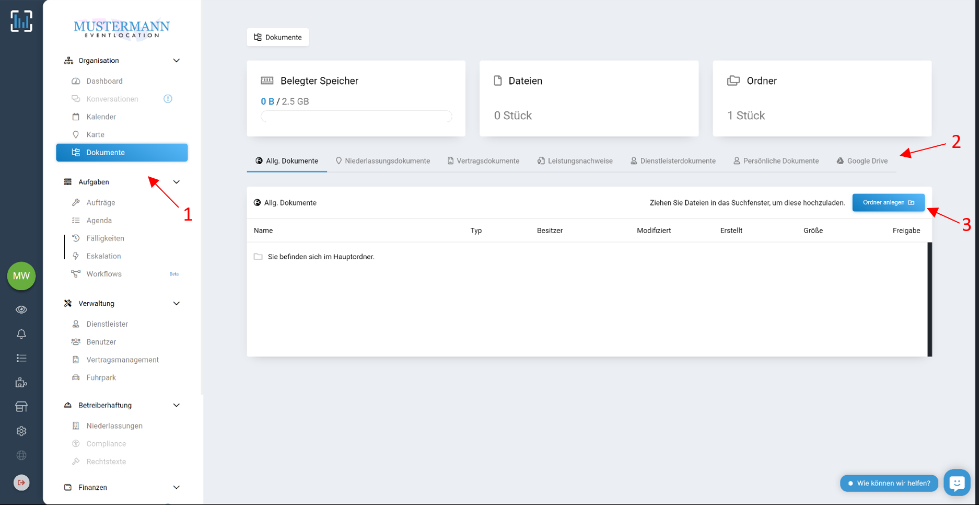Collapse the Organisation section chevron
The image size is (980, 506).
(177, 61)
